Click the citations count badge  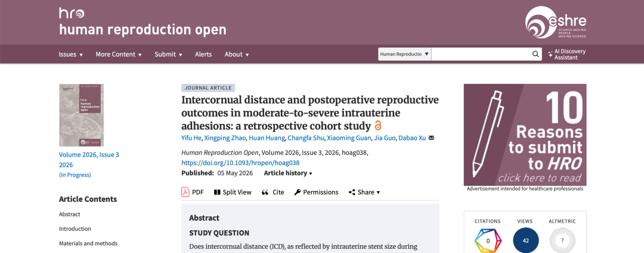pos(488,240)
